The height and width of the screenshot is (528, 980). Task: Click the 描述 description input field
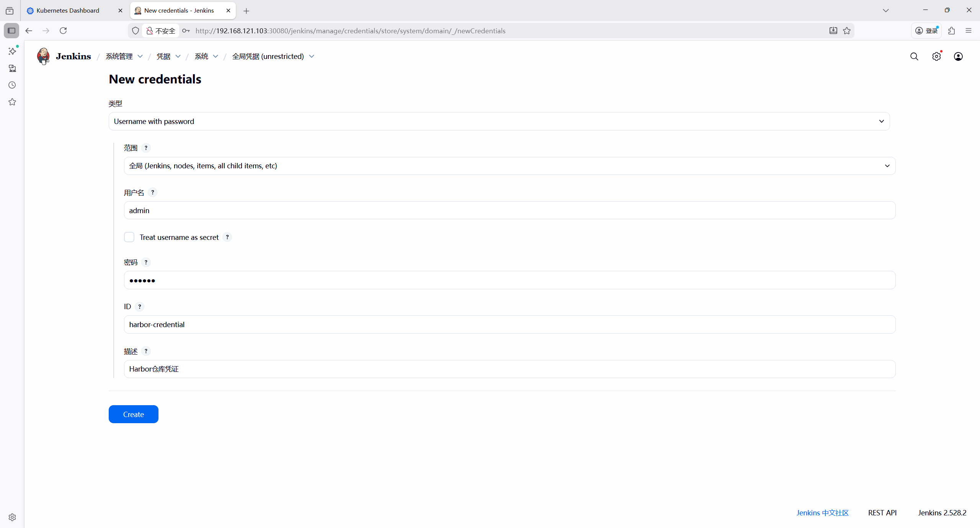coord(509,369)
